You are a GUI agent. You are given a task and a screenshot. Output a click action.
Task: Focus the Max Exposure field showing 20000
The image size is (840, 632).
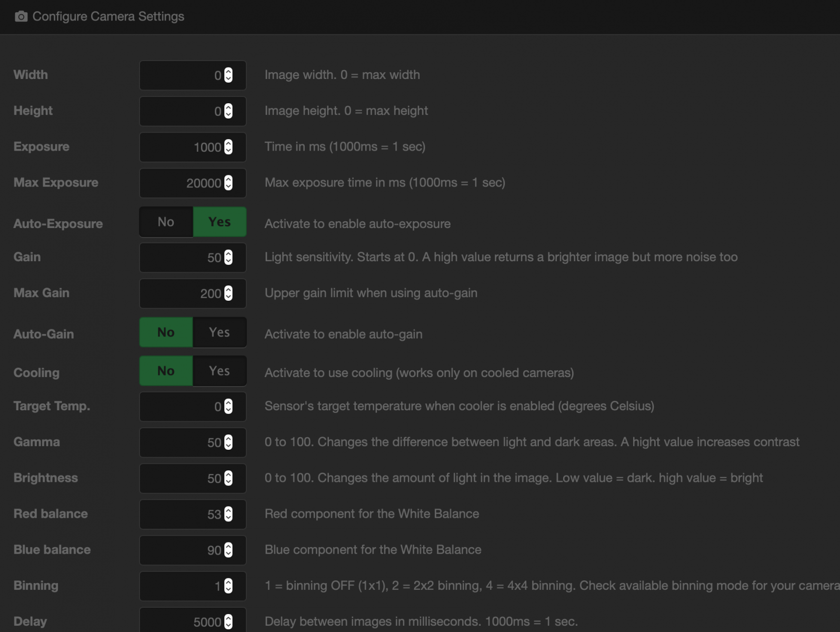(193, 183)
